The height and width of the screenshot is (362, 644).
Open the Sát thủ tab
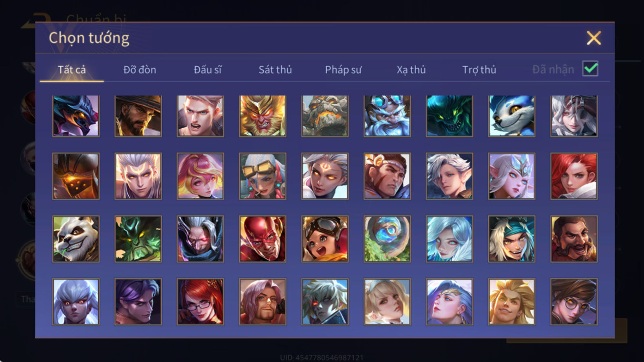coord(275,70)
